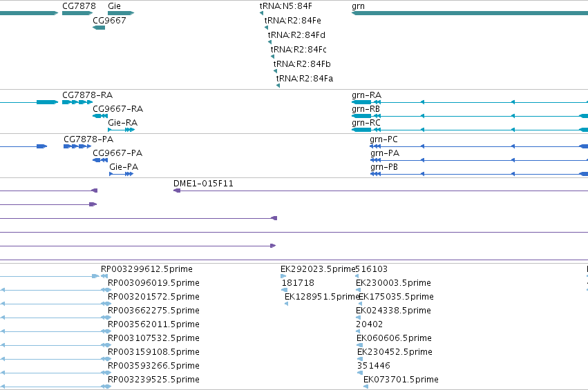Select the EK292023.5prime EST label
Image resolution: width=588 pixels, height=390 pixels.
coord(318,269)
